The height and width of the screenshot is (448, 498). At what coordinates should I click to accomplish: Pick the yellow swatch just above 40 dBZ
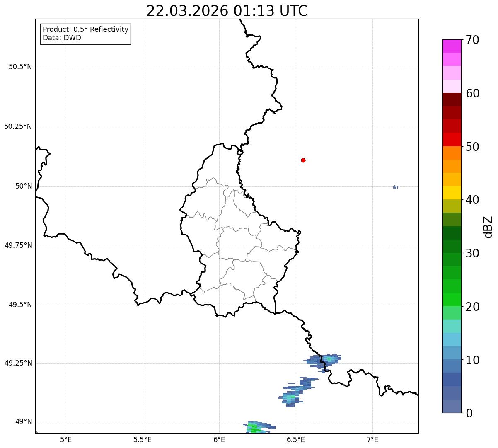point(452,193)
